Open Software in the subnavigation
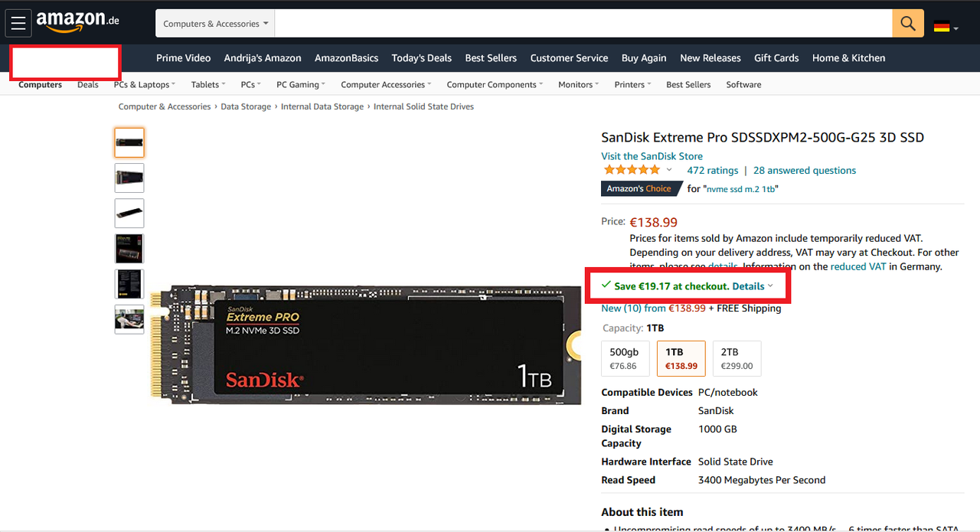 coord(743,85)
